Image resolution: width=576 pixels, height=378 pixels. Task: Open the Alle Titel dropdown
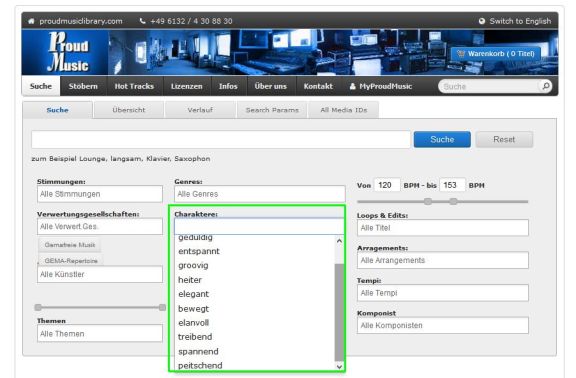click(443, 228)
